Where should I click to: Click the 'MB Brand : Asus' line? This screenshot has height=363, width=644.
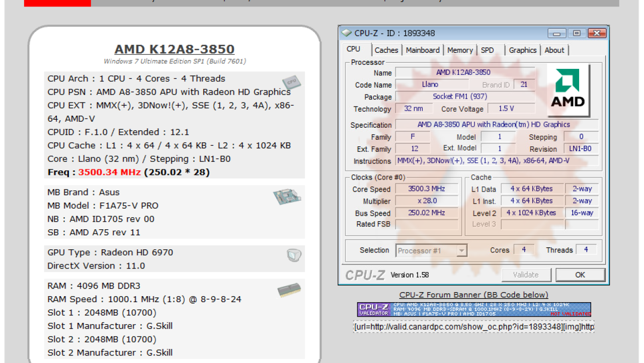point(84,192)
